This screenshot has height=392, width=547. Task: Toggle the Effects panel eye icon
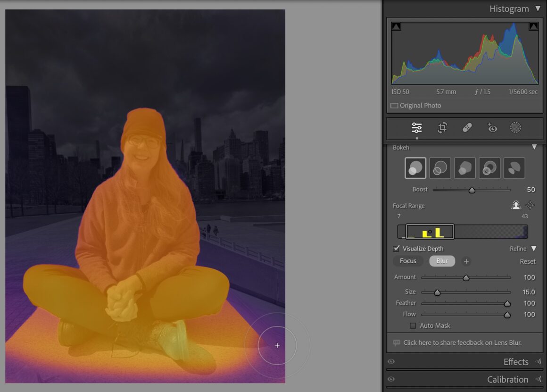tap(391, 362)
